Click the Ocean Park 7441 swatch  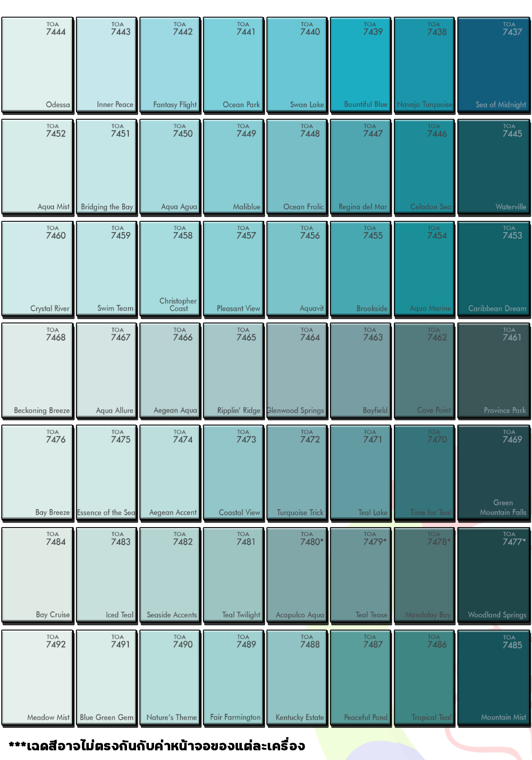click(x=233, y=65)
